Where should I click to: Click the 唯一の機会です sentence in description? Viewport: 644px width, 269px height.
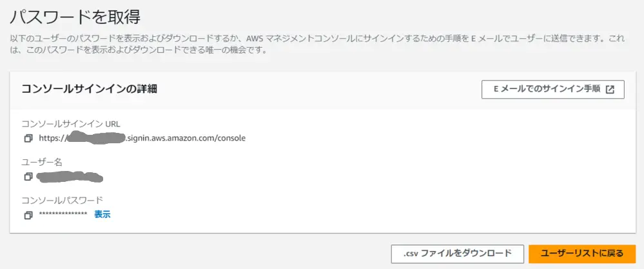click(x=233, y=51)
